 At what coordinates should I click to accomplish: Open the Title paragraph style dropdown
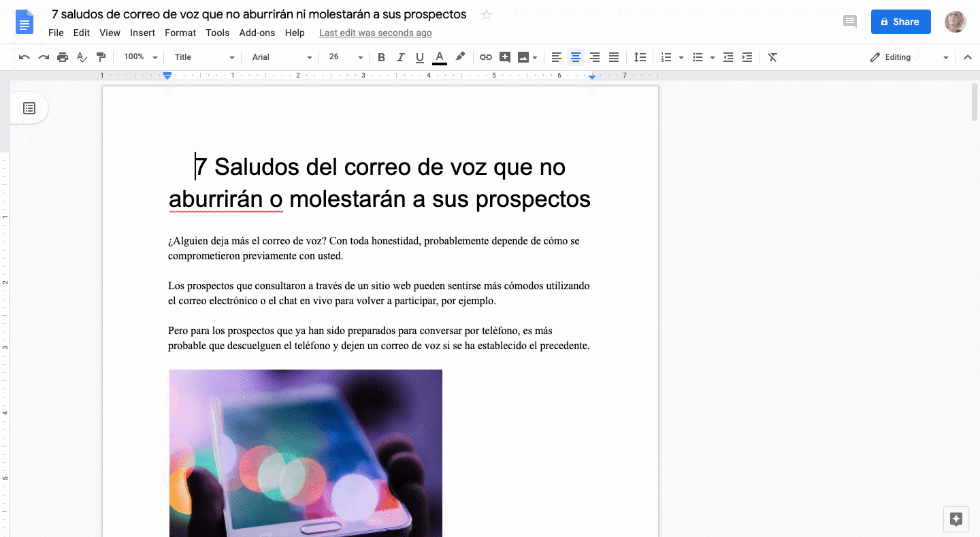204,57
